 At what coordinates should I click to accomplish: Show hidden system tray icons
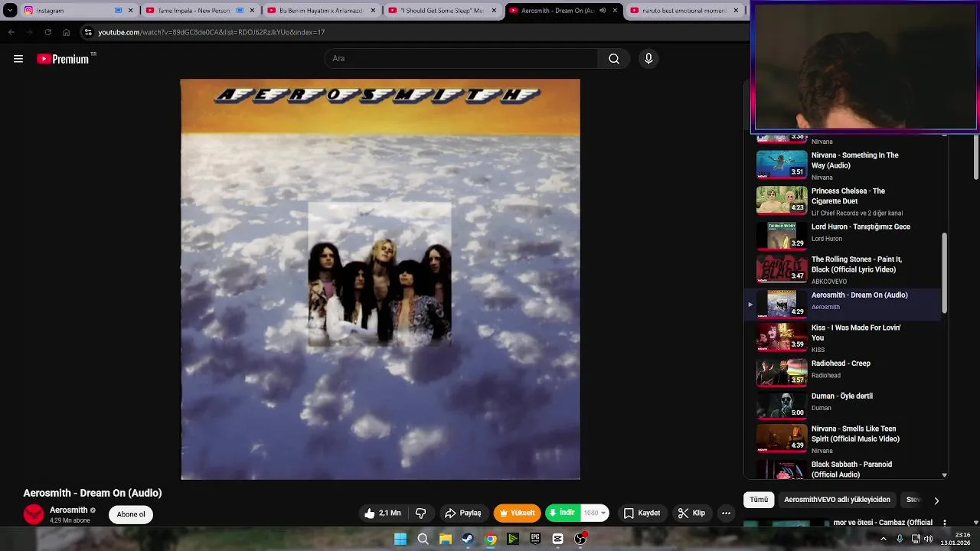883,539
